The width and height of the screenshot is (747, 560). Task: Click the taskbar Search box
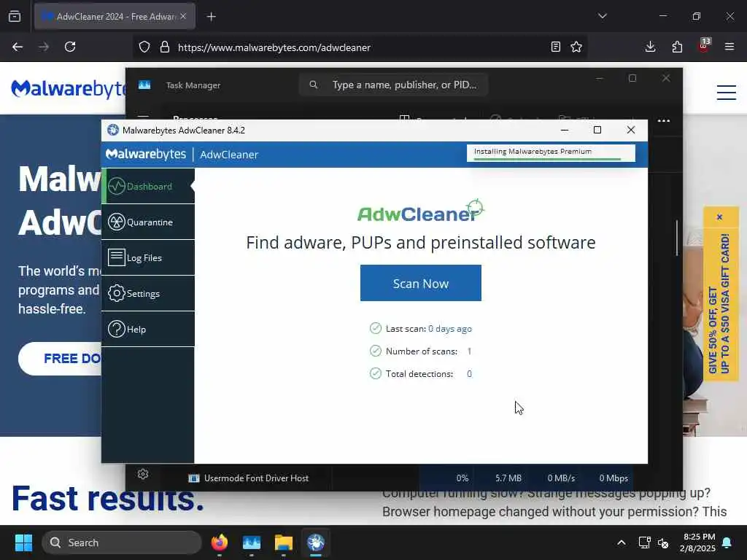coord(122,542)
